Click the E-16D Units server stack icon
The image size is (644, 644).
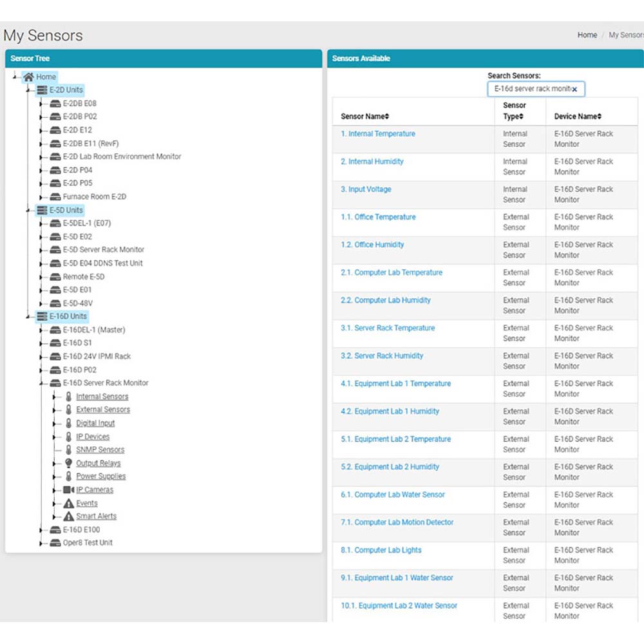(42, 316)
